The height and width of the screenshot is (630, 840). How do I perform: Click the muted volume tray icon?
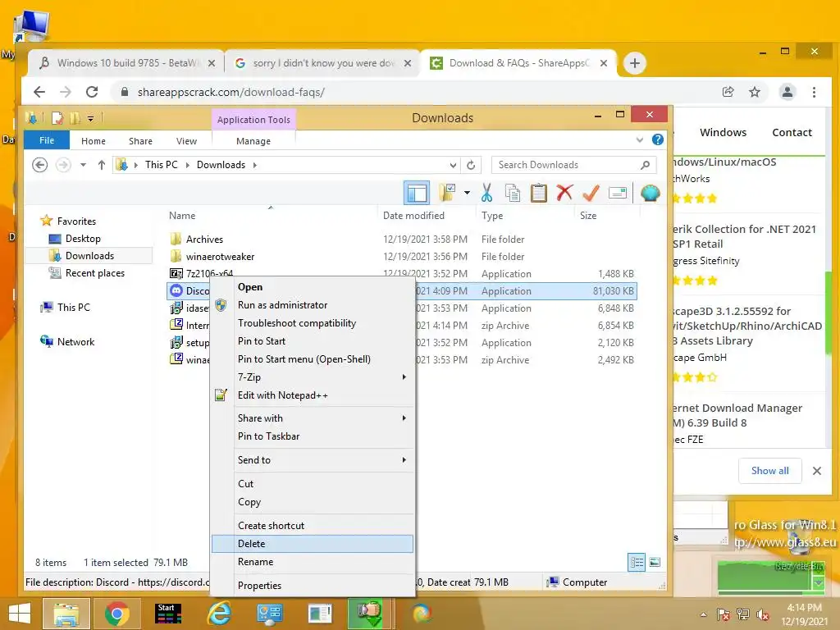point(762,615)
